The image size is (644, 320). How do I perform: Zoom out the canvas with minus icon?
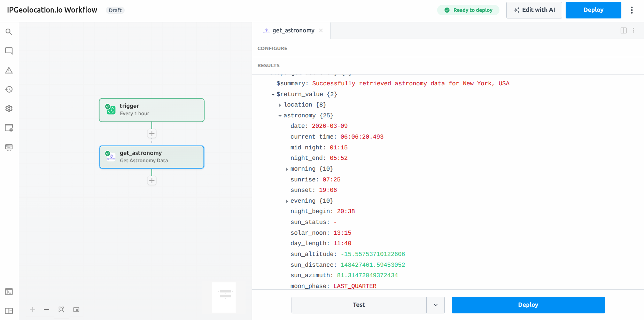(46, 310)
